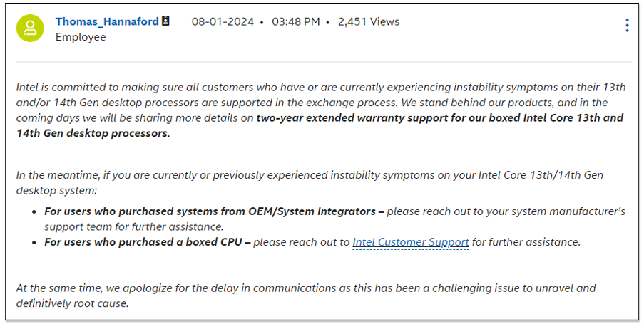Click the opening 'Intel is committed' sentence
This screenshot has width=644, height=324.
point(321,103)
